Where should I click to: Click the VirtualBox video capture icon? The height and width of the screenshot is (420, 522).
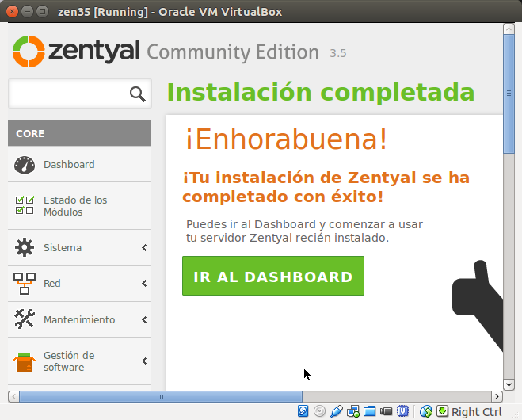387,411
